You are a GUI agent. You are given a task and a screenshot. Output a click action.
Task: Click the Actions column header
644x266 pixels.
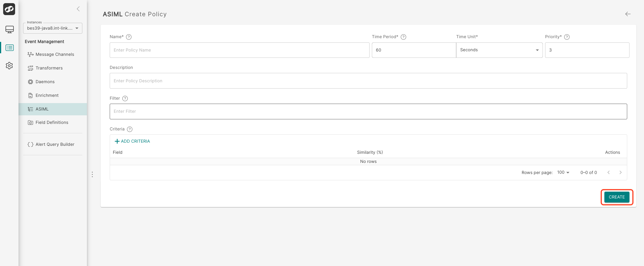pyautogui.click(x=613, y=152)
